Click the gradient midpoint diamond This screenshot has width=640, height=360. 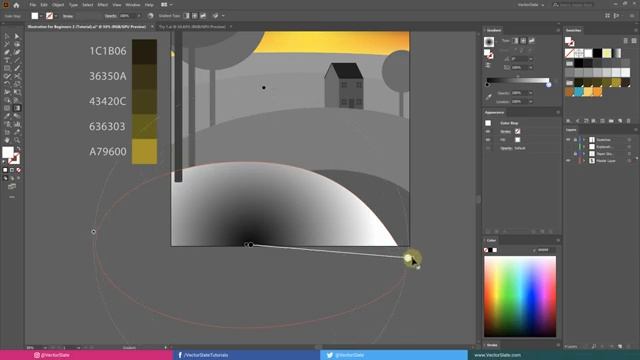[518, 76]
